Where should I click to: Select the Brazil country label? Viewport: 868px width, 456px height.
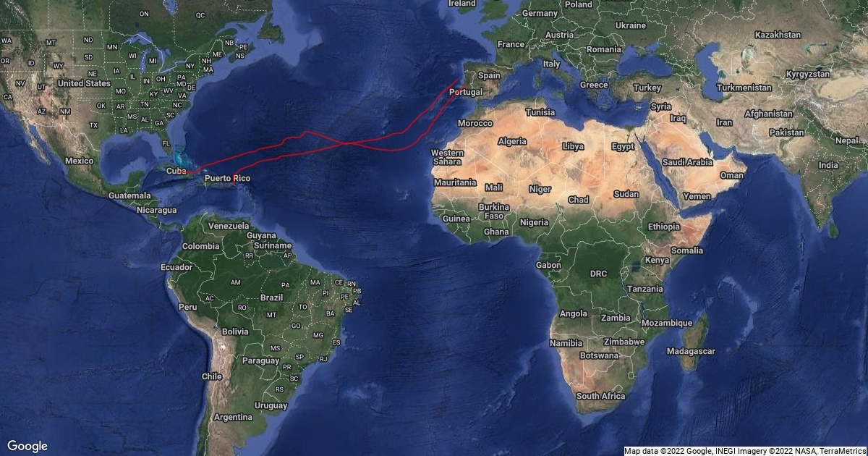(x=271, y=297)
